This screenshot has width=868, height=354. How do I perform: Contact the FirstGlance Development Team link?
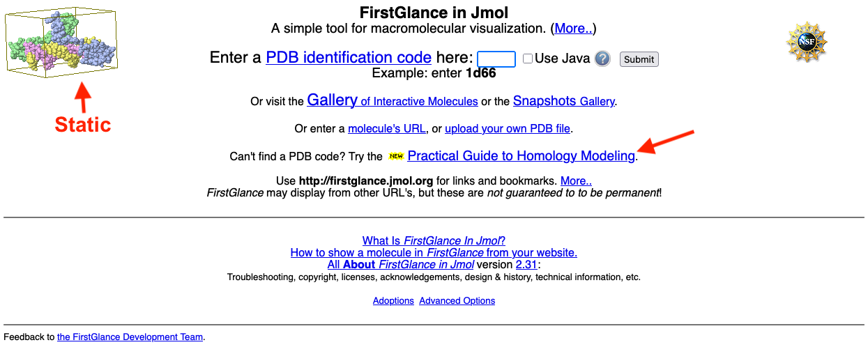coord(130,337)
